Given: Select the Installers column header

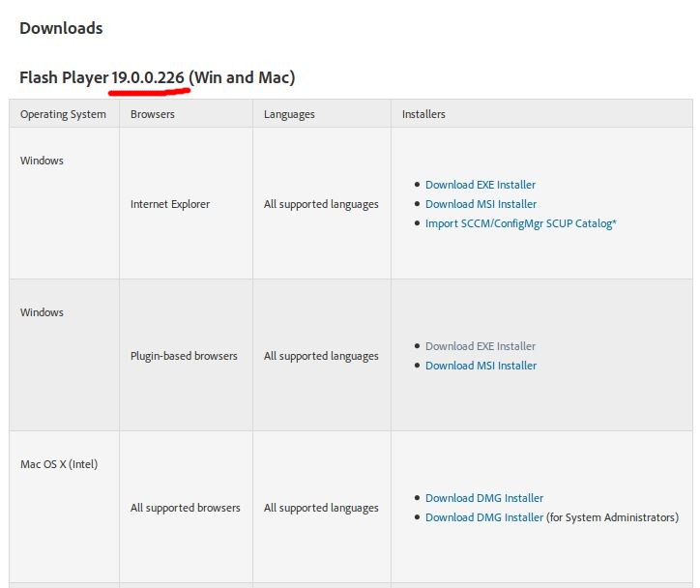Looking at the screenshot, I should click(x=423, y=114).
